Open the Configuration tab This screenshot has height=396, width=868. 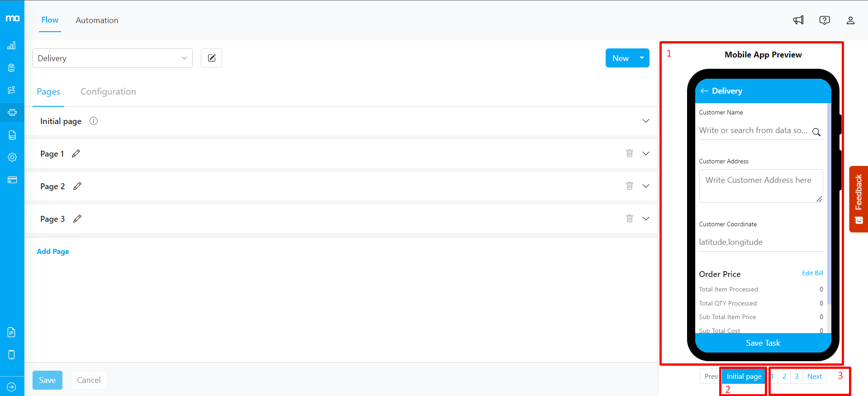[x=108, y=91]
